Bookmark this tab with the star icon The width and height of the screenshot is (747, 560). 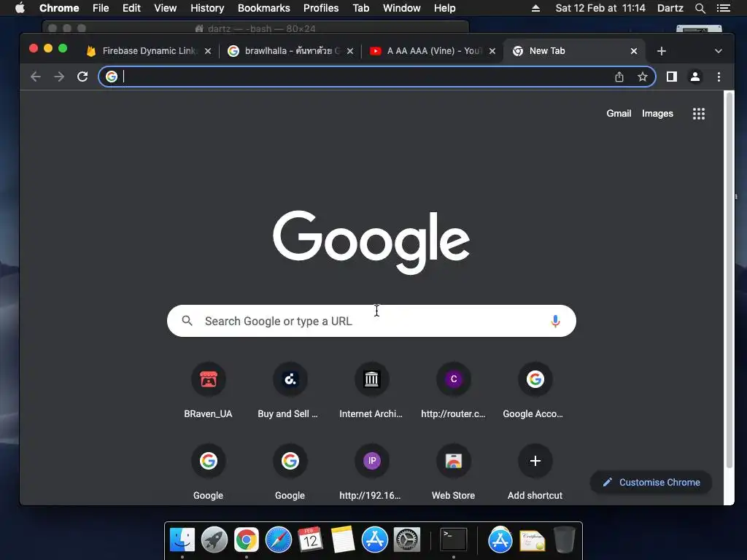pos(642,77)
